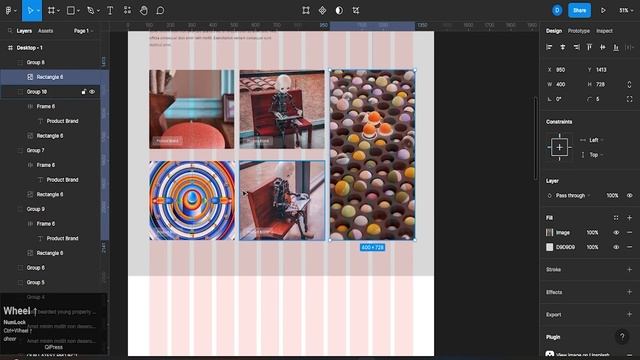The height and width of the screenshot is (360, 640).
Task: Click the independent corners icon
Action: [x=629, y=99]
